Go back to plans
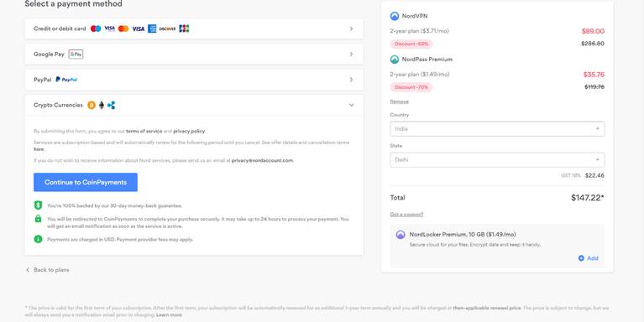The height and width of the screenshot is (322, 644). tap(48, 270)
